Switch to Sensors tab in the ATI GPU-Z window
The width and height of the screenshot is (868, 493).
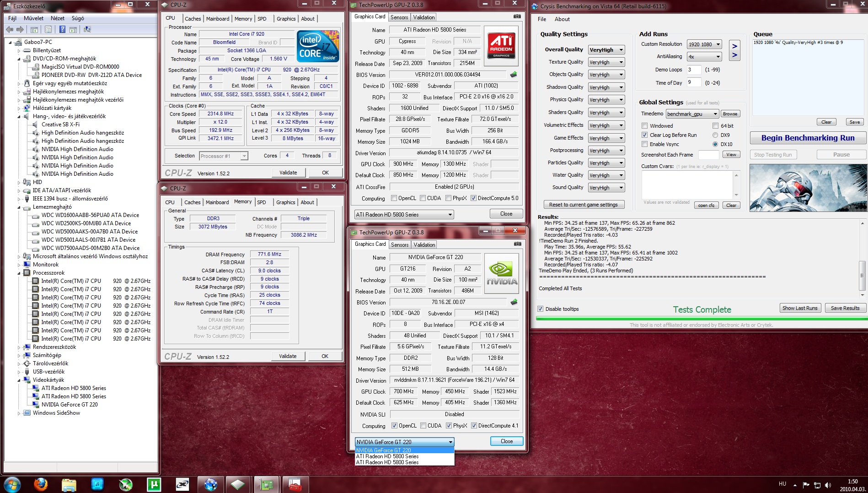[x=399, y=17]
